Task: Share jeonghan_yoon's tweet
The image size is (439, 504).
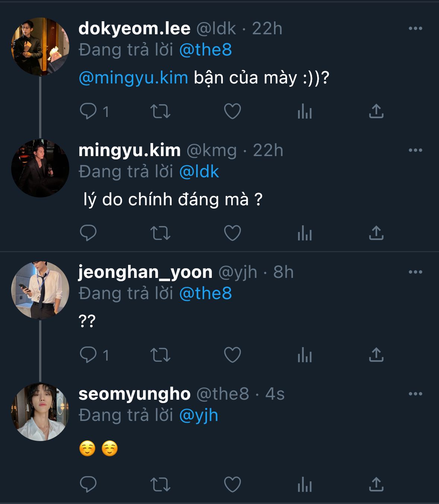Action: tap(376, 355)
